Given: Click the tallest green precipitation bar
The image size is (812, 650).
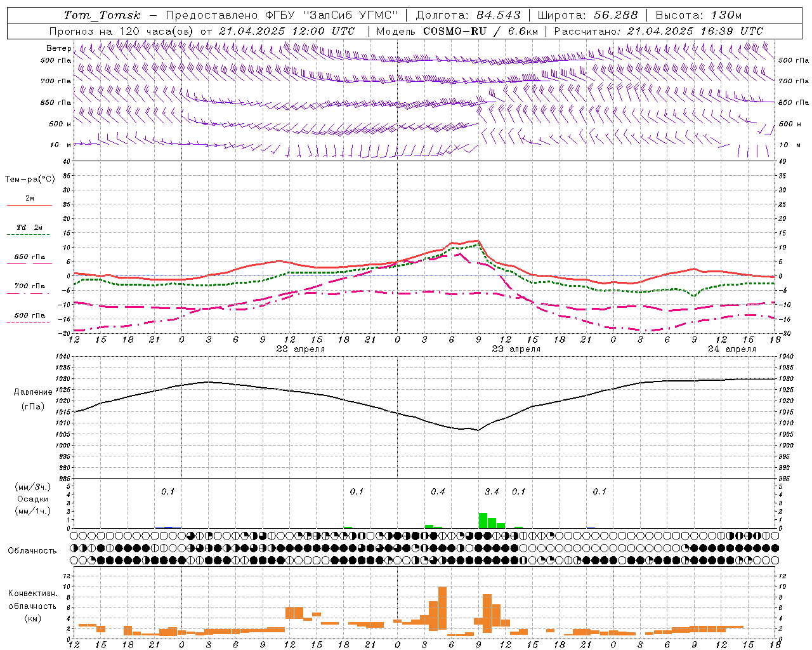Looking at the screenshot, I should pos(483,521).
